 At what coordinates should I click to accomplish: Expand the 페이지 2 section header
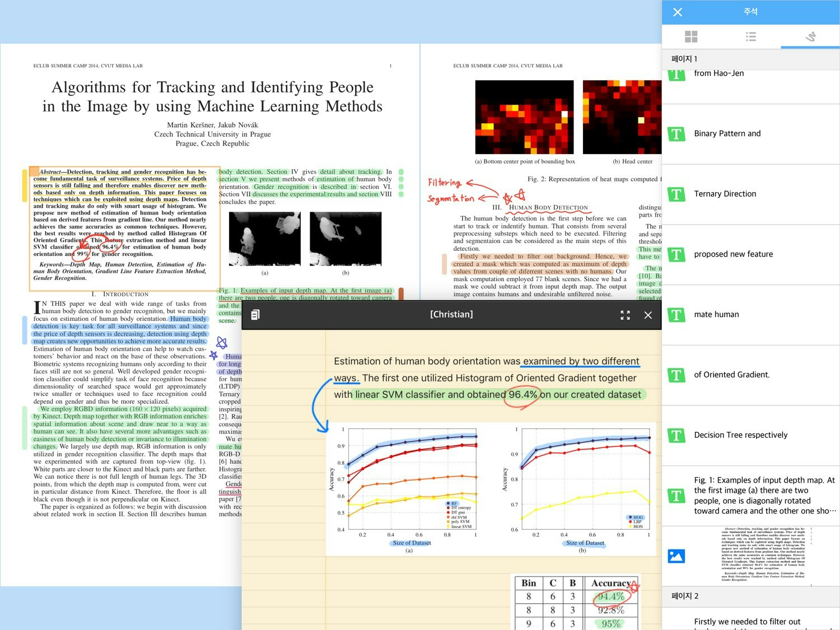750,596
